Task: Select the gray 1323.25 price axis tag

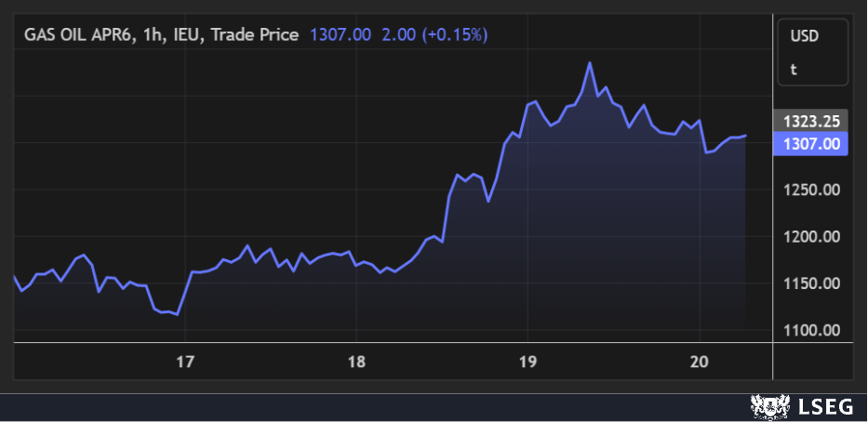Action: [x=811, y=121]
